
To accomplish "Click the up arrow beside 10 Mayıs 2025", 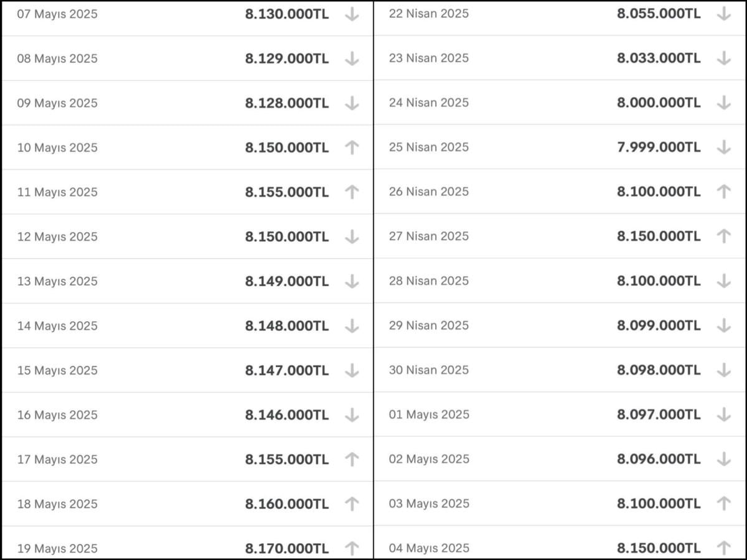I will click(x=352, y=147).
